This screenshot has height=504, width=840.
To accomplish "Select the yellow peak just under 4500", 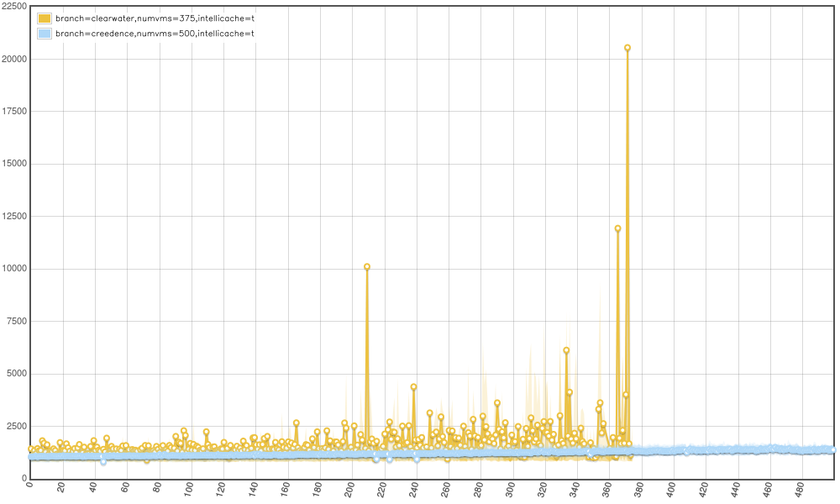I will coord(413,387).
